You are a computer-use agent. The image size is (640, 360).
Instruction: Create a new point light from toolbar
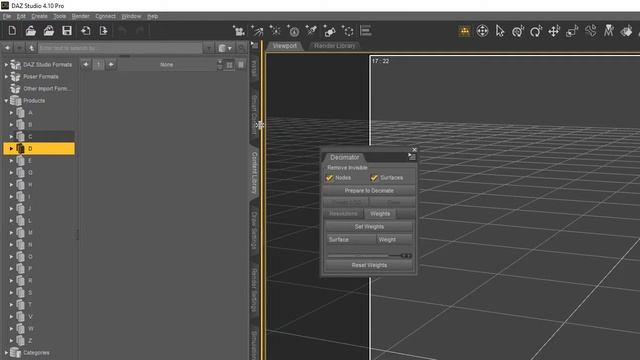[276, 31]
